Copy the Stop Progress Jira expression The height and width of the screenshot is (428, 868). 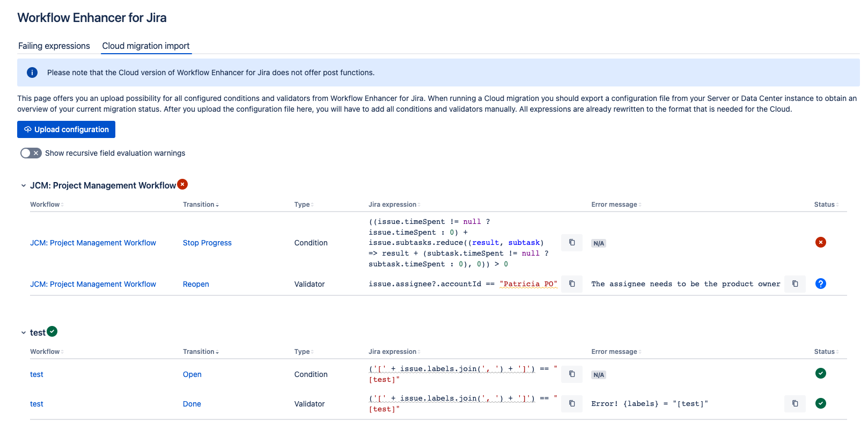(572, 243)
